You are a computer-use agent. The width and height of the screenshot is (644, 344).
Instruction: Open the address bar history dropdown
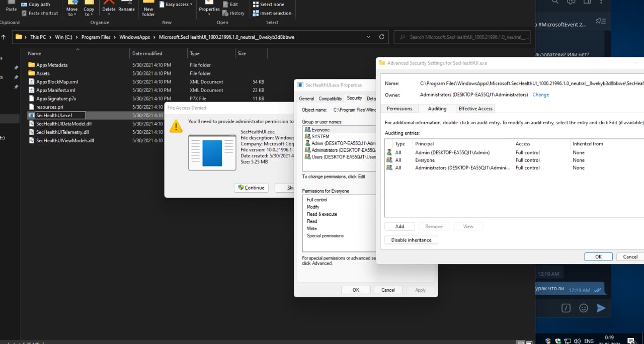(x=369, y=37)
